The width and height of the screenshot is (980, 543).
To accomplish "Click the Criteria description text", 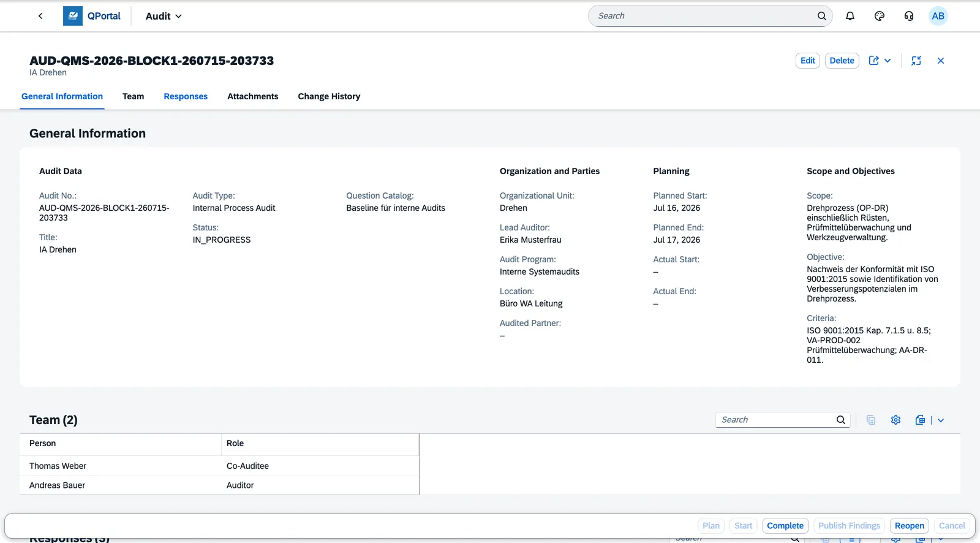I will pos(869,345).
